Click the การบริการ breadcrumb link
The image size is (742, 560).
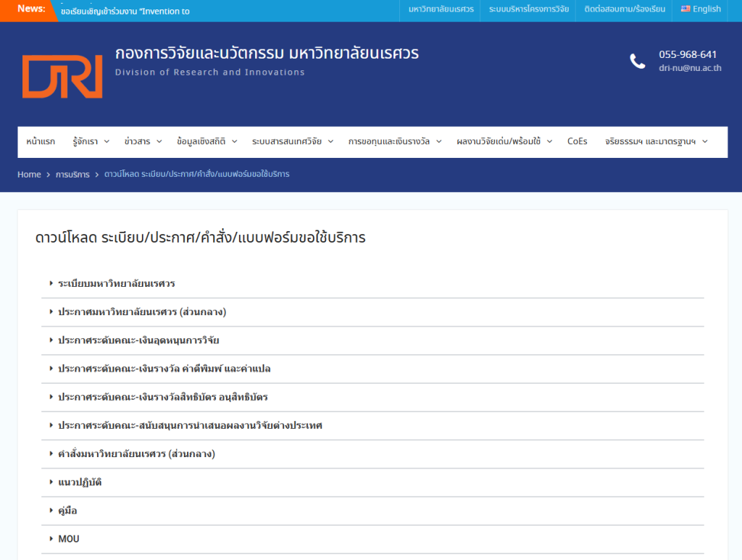[x=72, y=175]
